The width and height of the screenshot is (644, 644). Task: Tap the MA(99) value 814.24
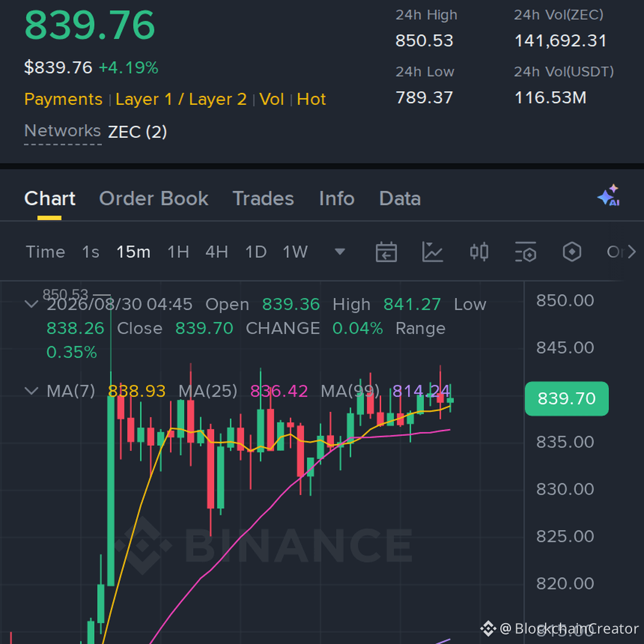422,391
